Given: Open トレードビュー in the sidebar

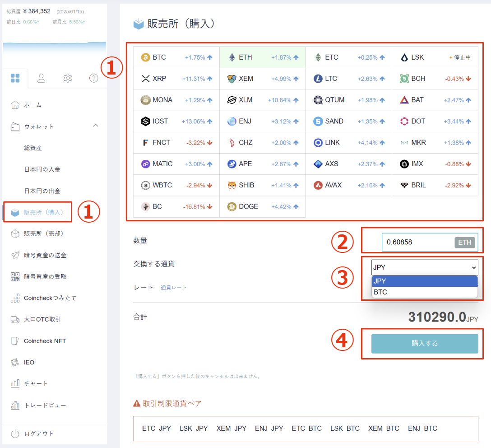Looking at the screenshot, I should [x=45, y=405].
